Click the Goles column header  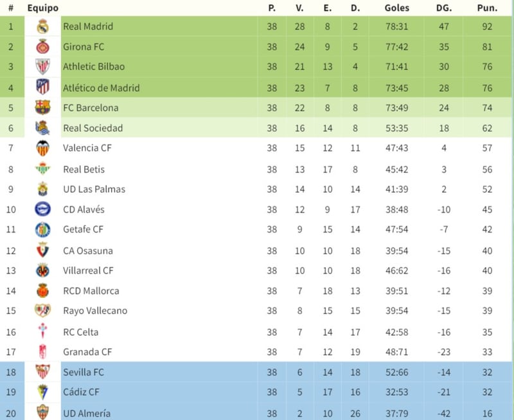pos(396,8)
